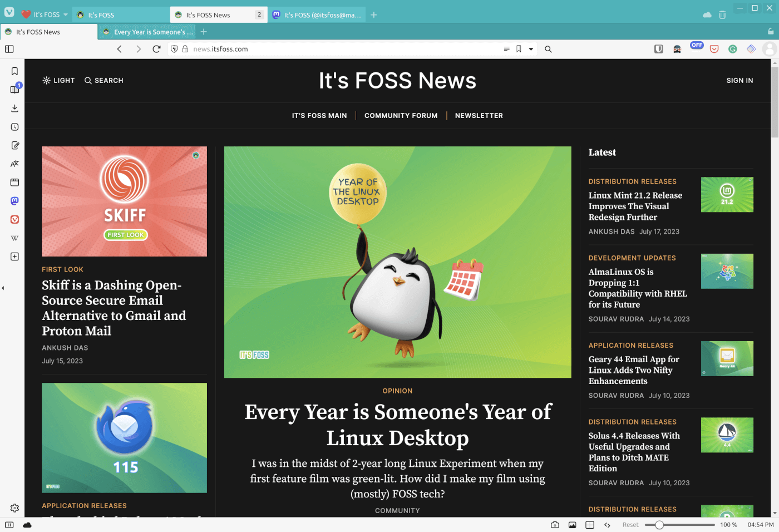Collapse side panel with edge arrow

tap(3, 288)
